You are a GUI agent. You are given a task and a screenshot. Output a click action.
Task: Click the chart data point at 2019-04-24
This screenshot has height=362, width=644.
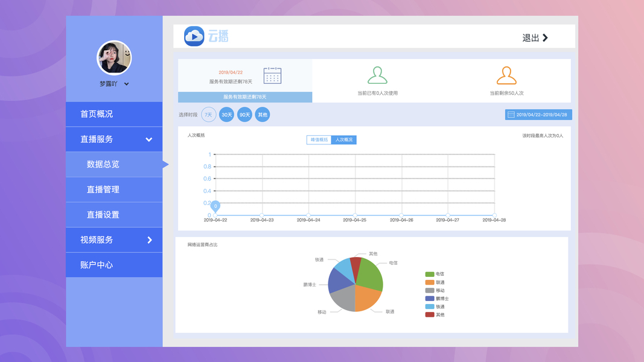tap(308, 215)
